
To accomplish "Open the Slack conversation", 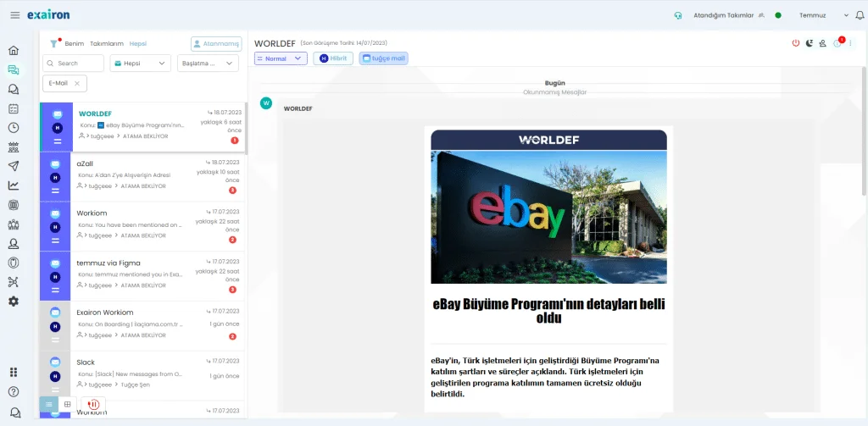I will coord(142,376).
